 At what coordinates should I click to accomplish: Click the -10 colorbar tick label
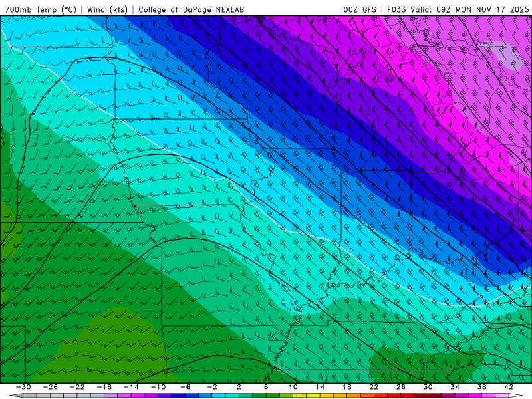pos(158,387)
